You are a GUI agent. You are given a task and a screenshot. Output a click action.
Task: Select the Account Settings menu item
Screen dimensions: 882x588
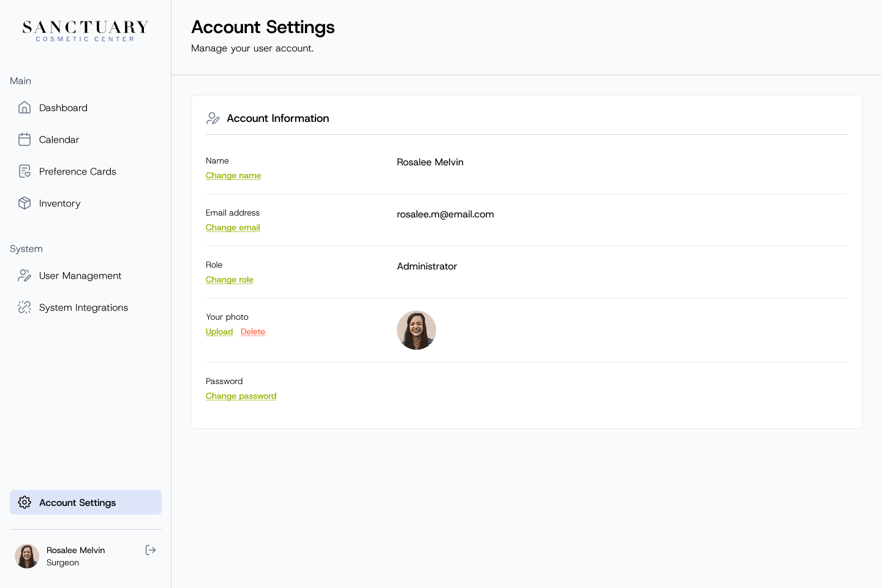click(x=86, y=502)
